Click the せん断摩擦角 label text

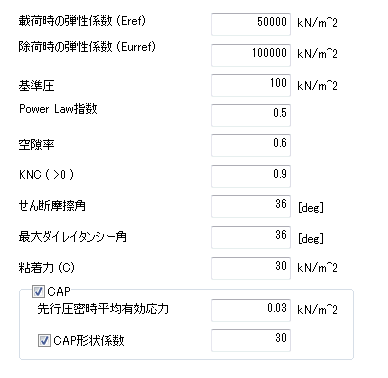(x=52, y=206)
